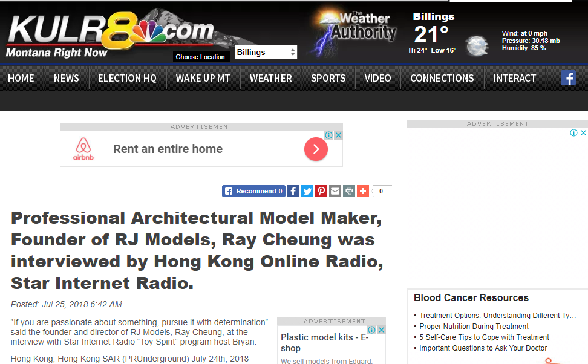The height and width of the screenshot is (364, 588).
Task: Open the KULR8.com site logo
Action: coord(111,32)
